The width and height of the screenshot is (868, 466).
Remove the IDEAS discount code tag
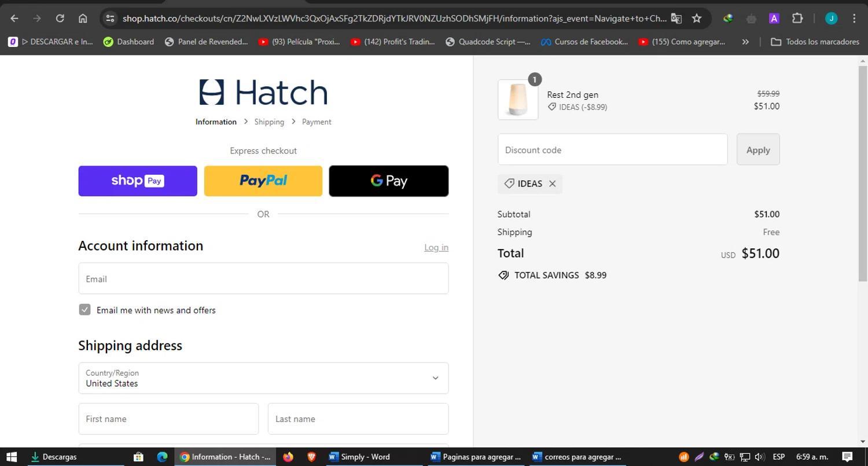553,184
